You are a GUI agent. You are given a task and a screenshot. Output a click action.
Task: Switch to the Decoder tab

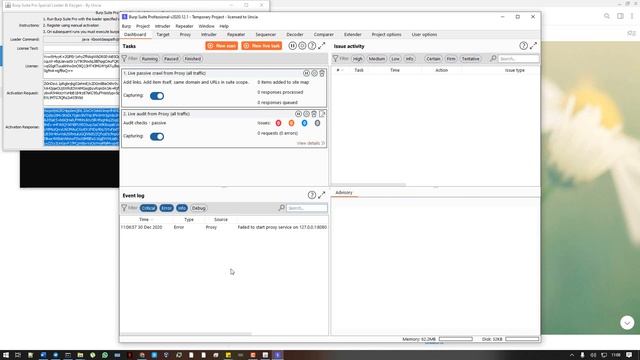(295, 35)
